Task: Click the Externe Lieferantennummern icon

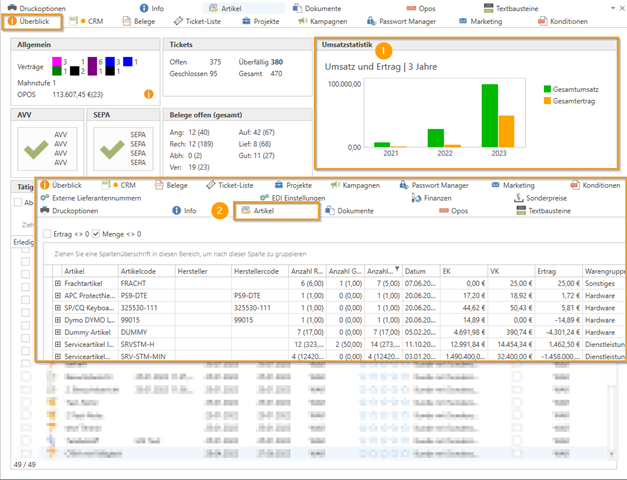Action: tap(45, 198)
